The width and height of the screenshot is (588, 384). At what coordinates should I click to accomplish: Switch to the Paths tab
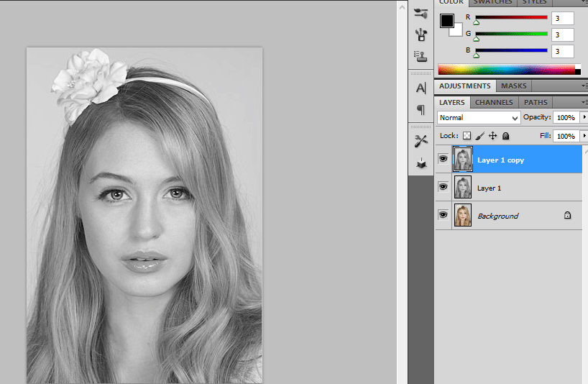(536, 102)
